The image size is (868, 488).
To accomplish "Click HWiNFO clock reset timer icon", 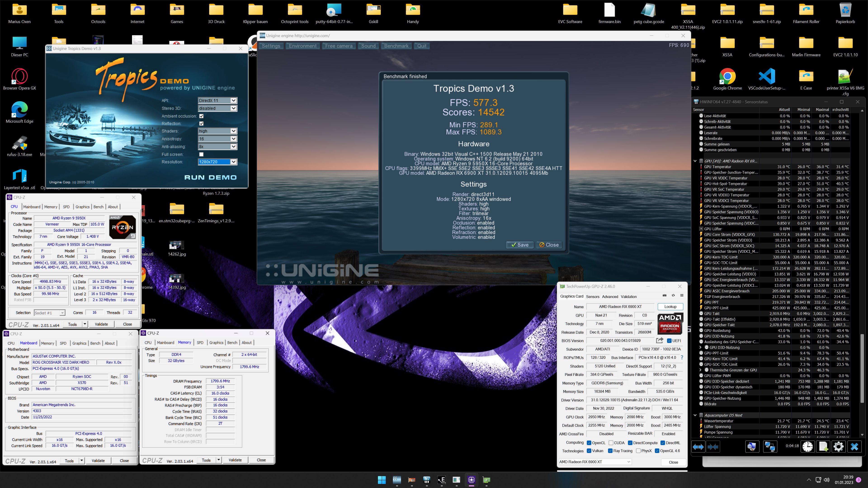I will [x=807, y=447].
